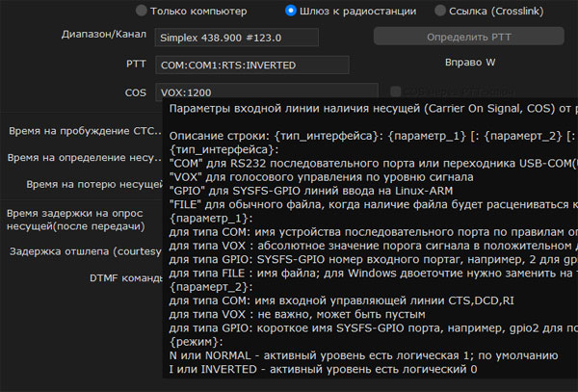The width and height of the screenshot is (578, 392).
Task: Toggle the dimmed checkbox beside the COS field
Action: point(396,91)
